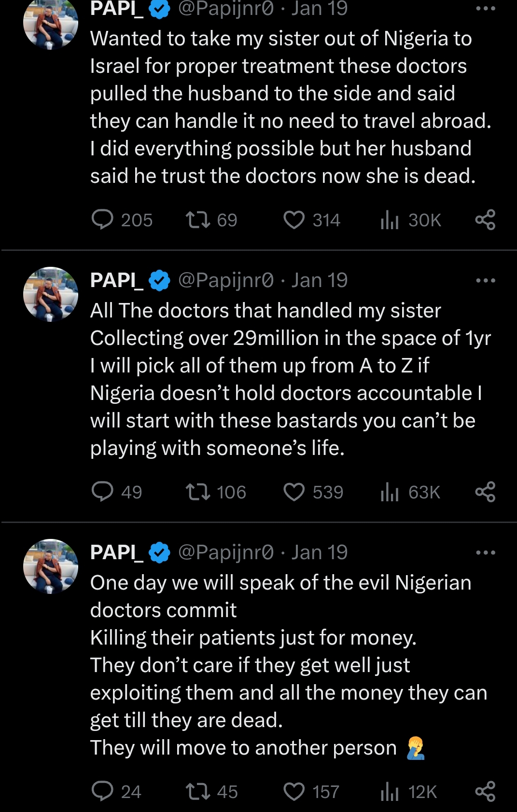The height and width of the screenshot is (812, 517).
Task: Retweet the post with 45 reposts
Action: click(198, 792)
